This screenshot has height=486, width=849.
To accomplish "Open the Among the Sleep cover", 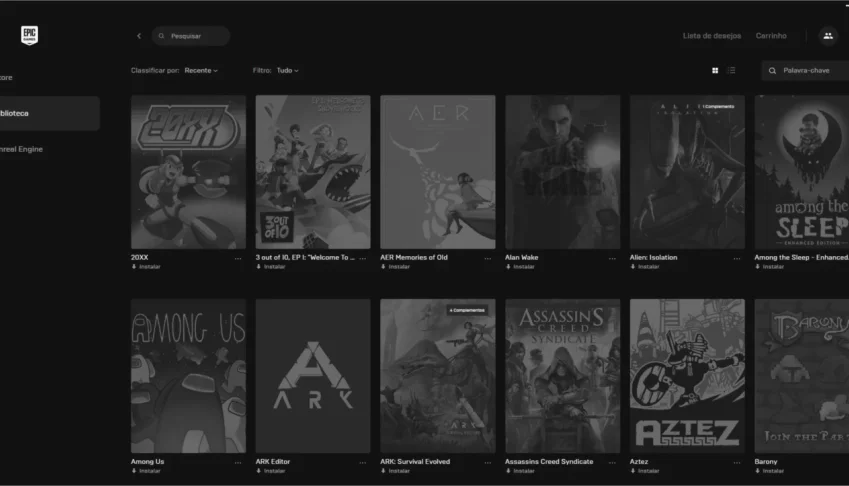I will (x=802, y=172).
